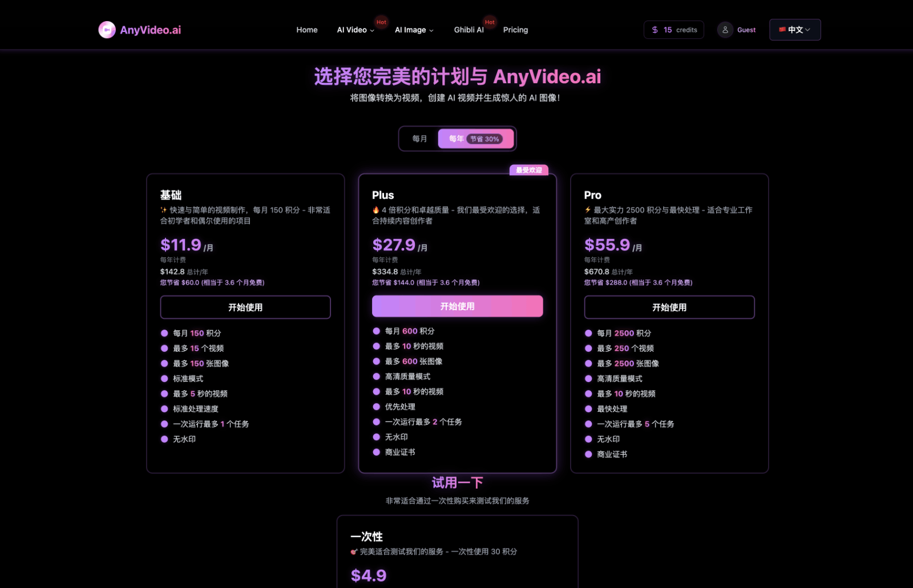Click 最多 250 个视频 feature

pyautogui.click(x=625, y=348)
